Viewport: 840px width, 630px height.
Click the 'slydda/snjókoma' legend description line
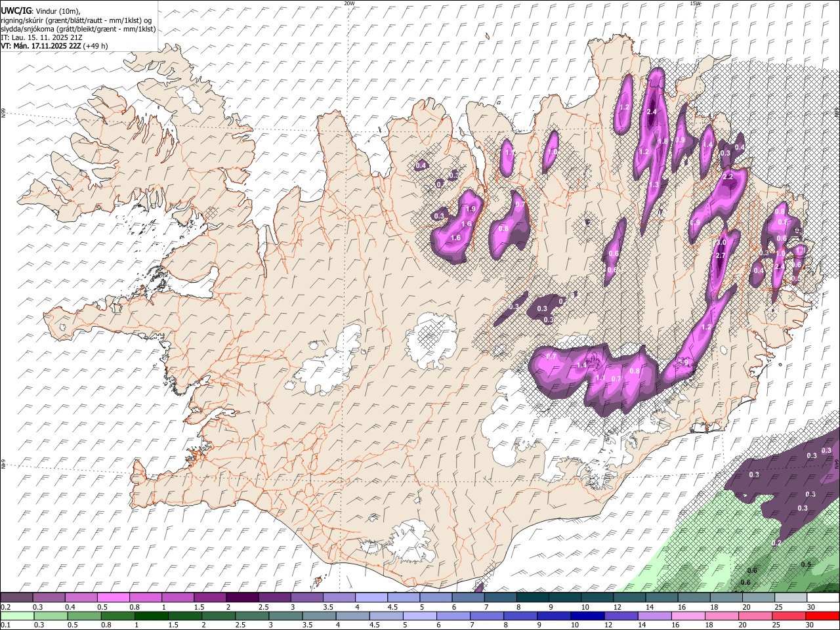(x=78, y=29)
